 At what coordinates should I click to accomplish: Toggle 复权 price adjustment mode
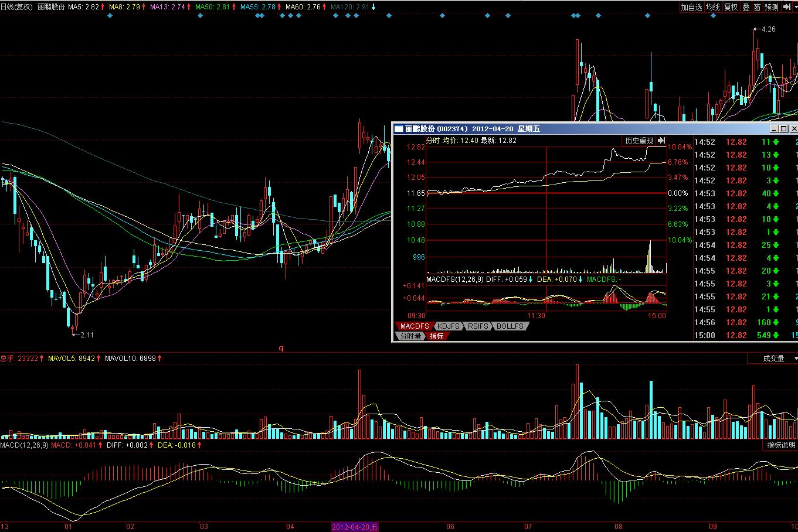731,7
